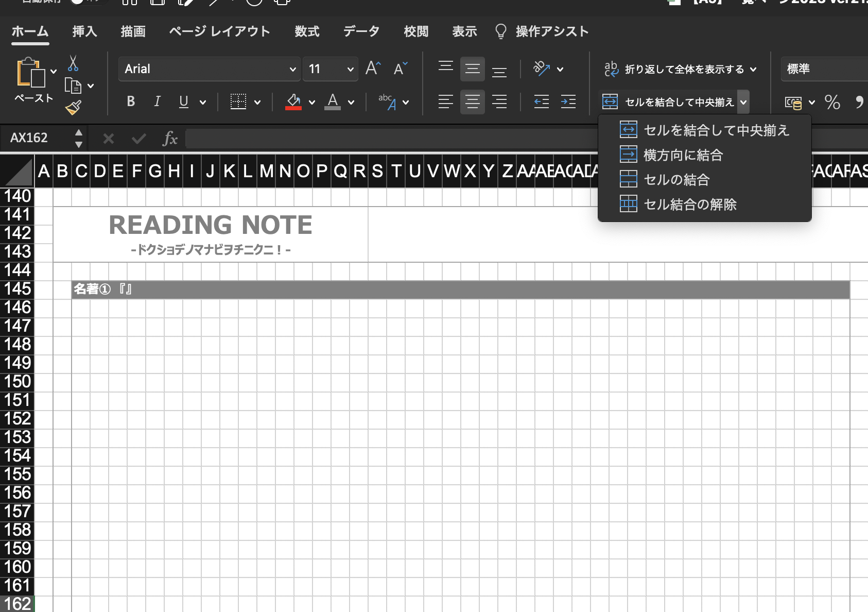
Task: Click the Align Right icon
Action: (499, 102)
